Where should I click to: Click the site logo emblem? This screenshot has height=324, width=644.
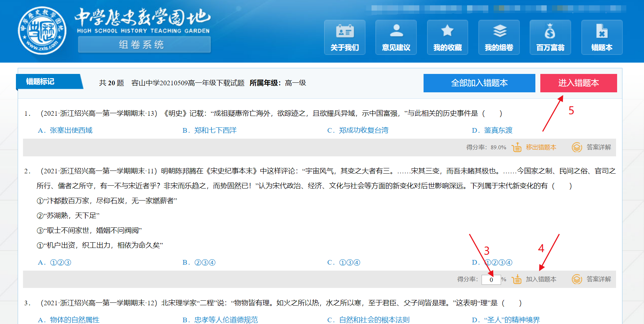[x=42, y=31]
